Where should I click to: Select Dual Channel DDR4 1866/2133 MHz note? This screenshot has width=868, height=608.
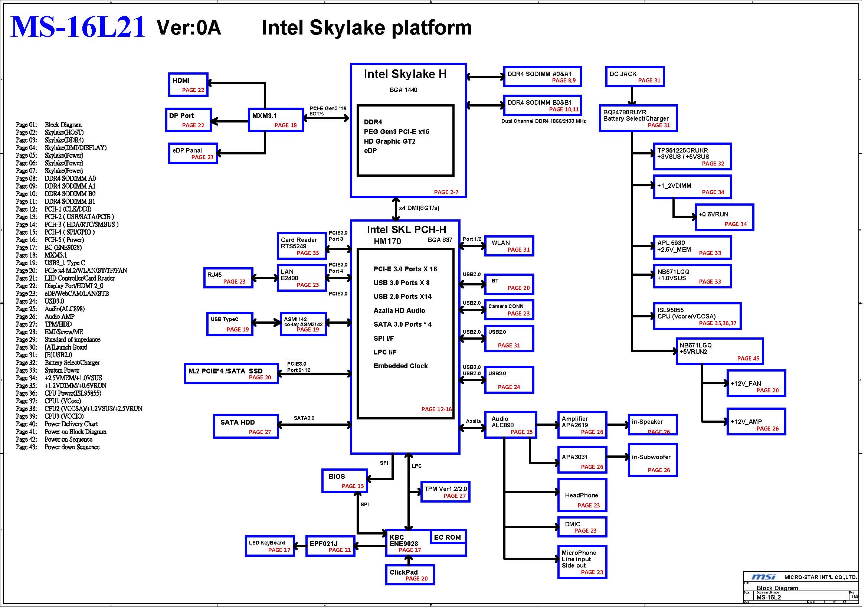point(543,121)
